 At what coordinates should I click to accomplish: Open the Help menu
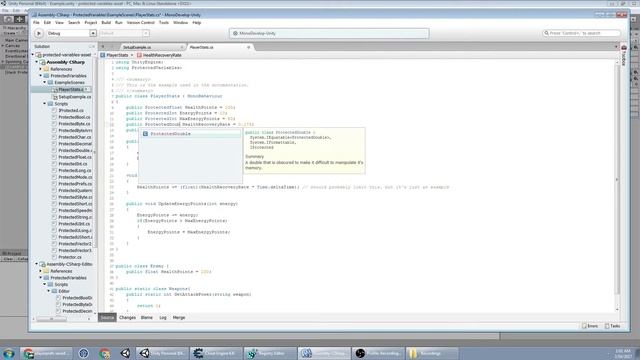197,22
